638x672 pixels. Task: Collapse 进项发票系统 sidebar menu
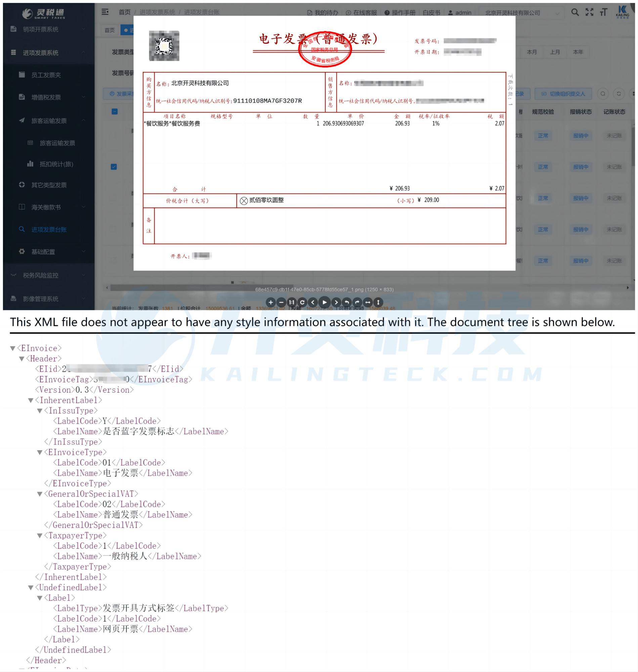click(49, 53)
